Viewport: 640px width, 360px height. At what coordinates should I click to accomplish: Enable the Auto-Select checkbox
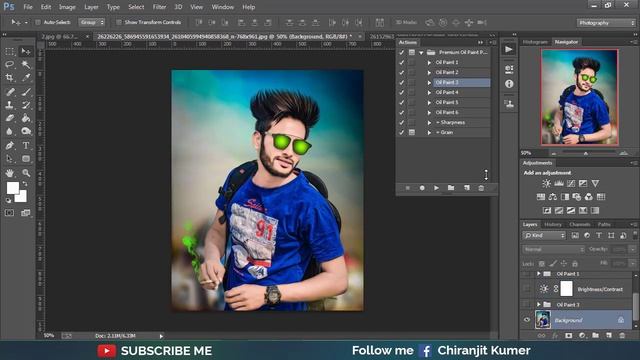pos(38,22)
